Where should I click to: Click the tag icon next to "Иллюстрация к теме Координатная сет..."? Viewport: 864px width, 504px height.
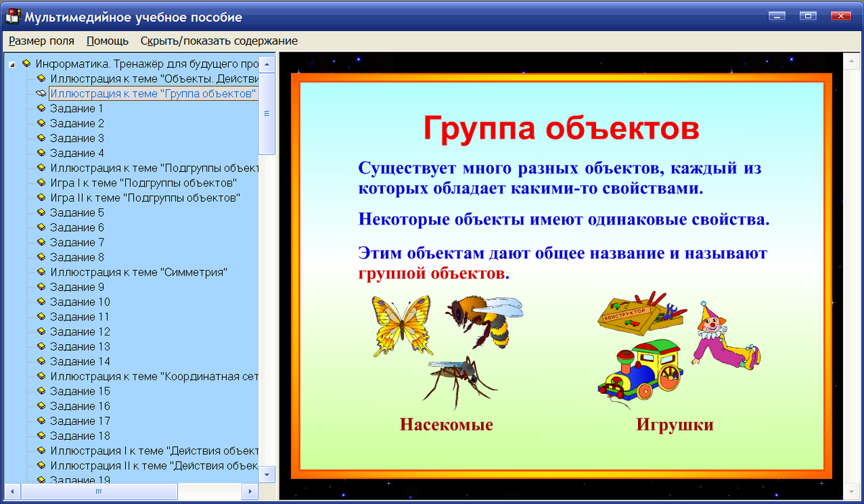click(x=41, y=376)
